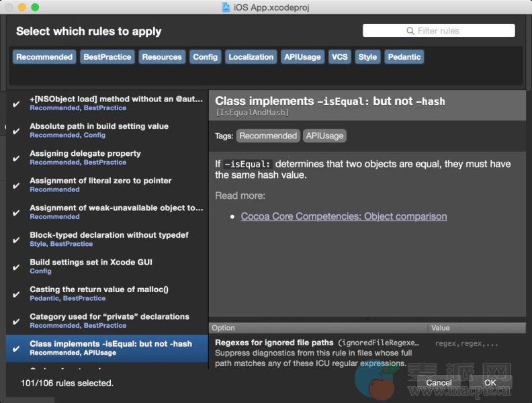Filter rules by Pedantic tag
The width and height of the screenshot is (532, 403).
[x=404, y=57]
